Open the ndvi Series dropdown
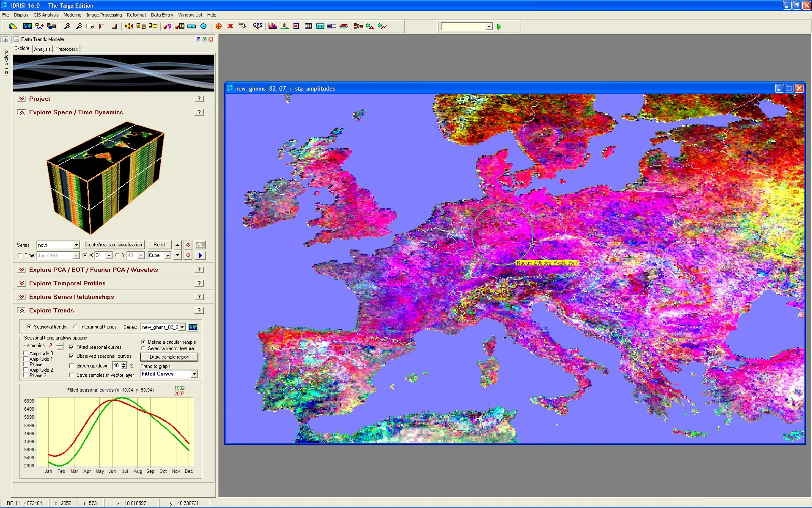This screenshot has width=812, height=508. point(76,245)
